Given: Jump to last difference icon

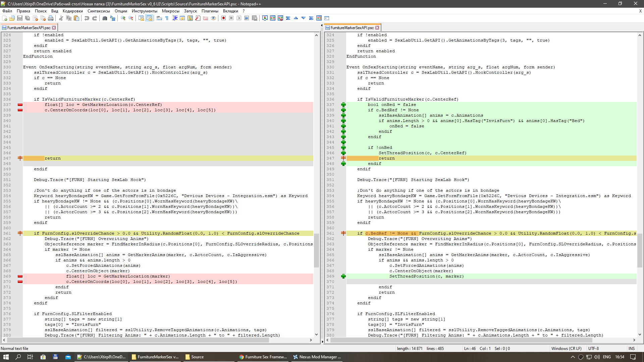Looking at the screenshot, I should point(311,18).
